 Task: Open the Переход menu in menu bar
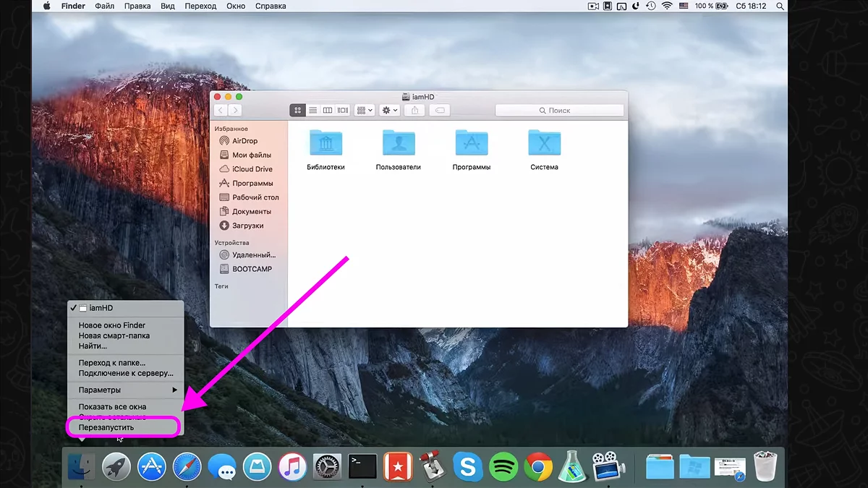200,6
